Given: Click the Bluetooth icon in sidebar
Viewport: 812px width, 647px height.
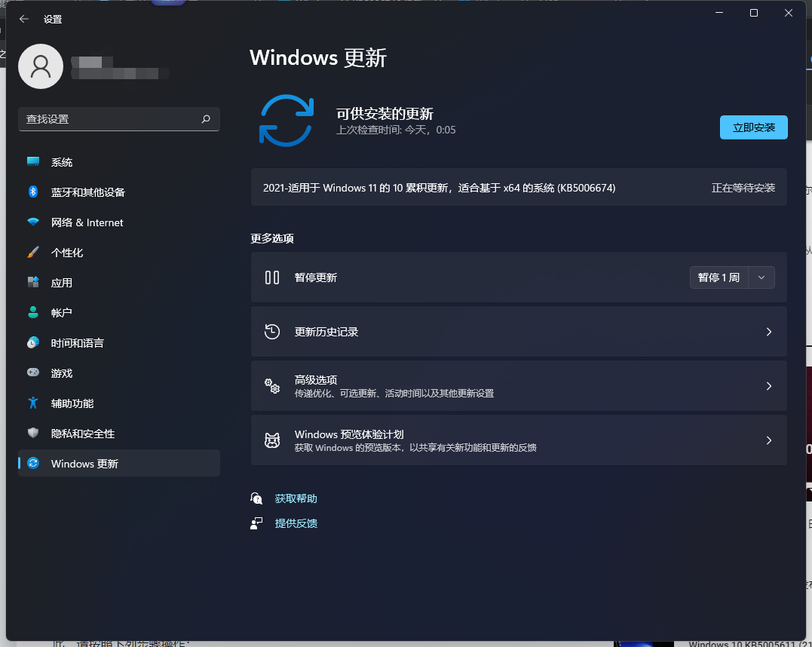Looking at the screenshot, I should pos(33,192).
